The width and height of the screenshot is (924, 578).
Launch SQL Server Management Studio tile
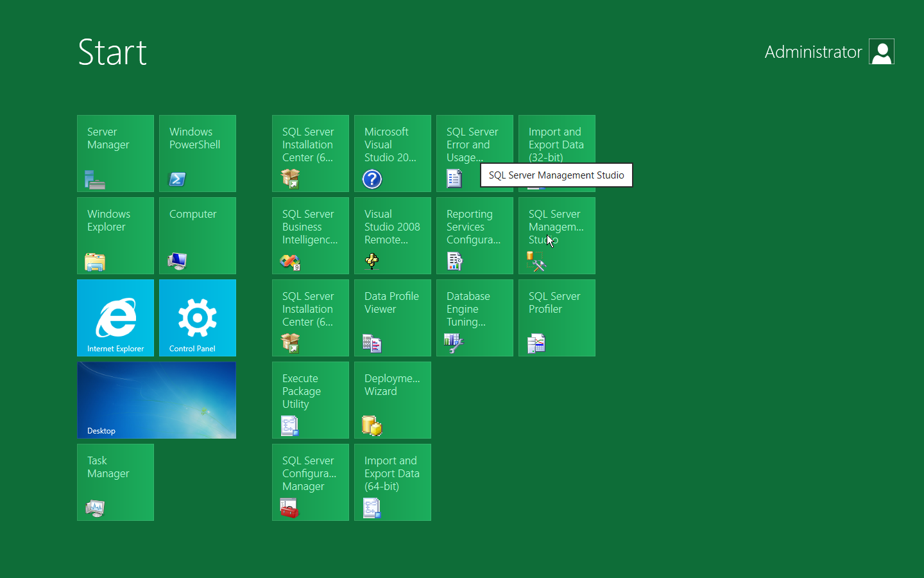(x=557, y=236)
